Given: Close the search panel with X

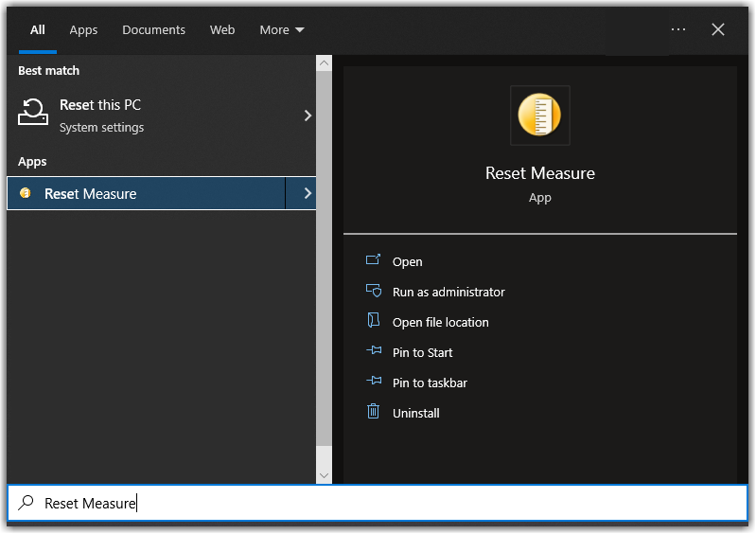Looking at the screenshot, I should click(718, 29).
